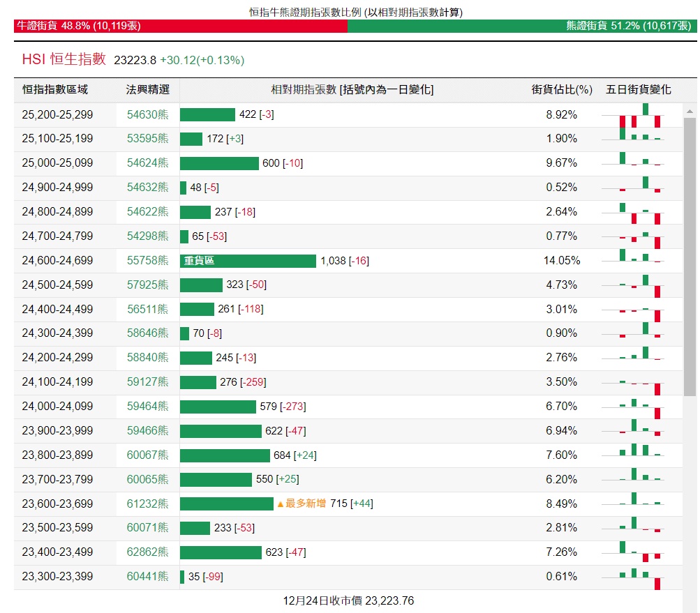This screenshot has height=613, width=700.
Task: Click the 重貨區 bar with 1,038 contracts
Action: point(248,261)
